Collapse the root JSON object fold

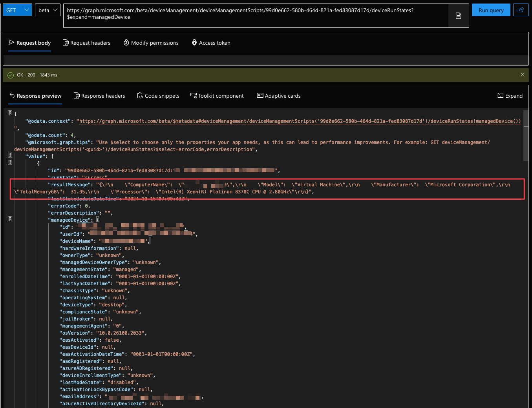click(x=10, y=113)
